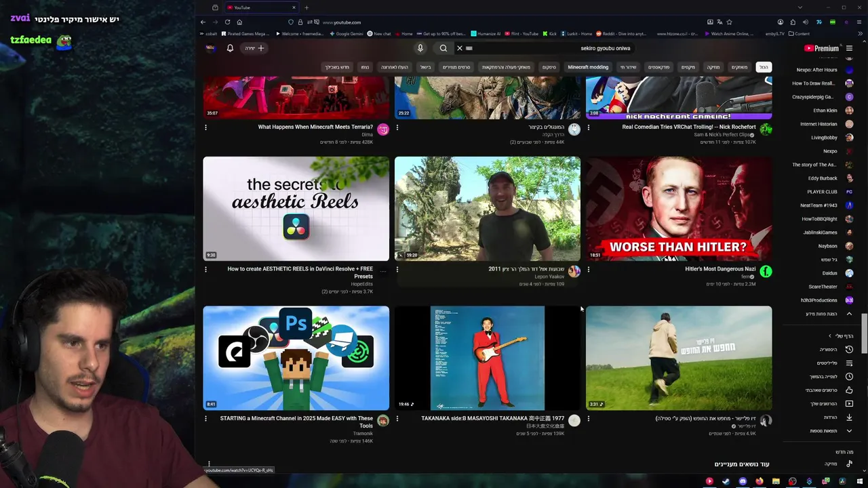Viewport: 868px width, 488px height.
Task: Open the playlists icon in the sidebar
Action: click(849, 363)
